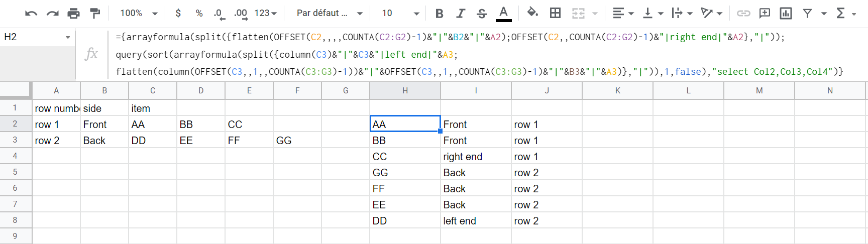
Task: Open text wrapping dropdown
Action: pos(682,14)
